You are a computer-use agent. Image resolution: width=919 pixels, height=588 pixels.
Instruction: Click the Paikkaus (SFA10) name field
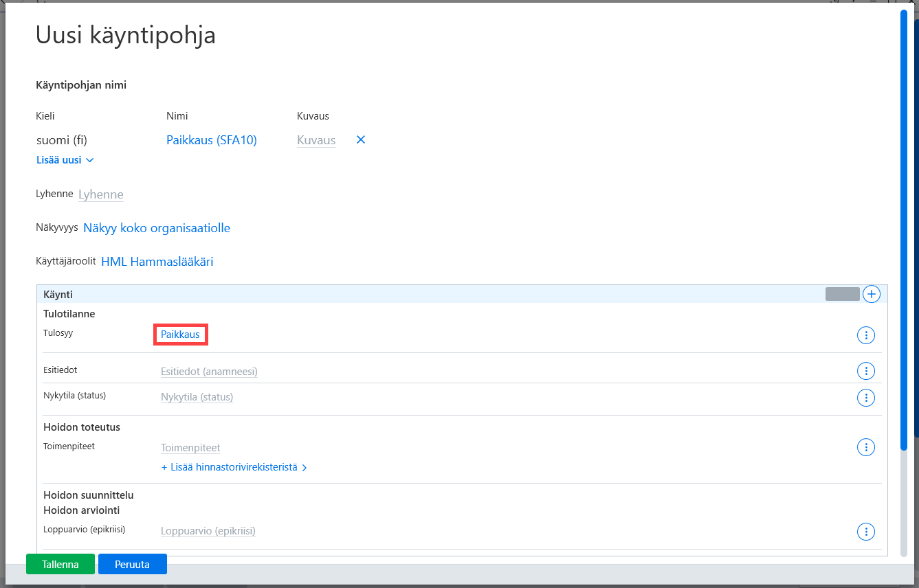pos(212,140)
